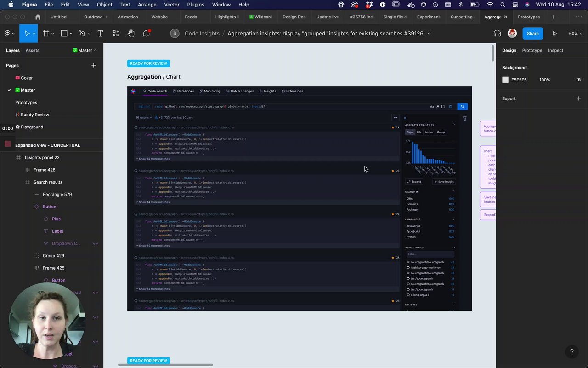
Task: Click the filter funnel icon on canvas
Action: pyautogui.click(x=465, y=119)
